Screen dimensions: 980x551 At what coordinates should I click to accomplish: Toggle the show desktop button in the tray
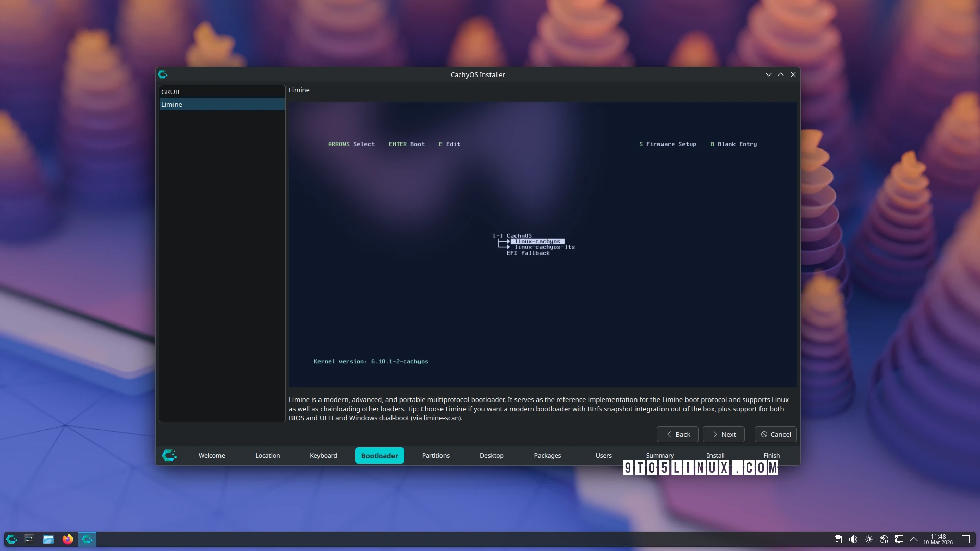pos(966,539)
